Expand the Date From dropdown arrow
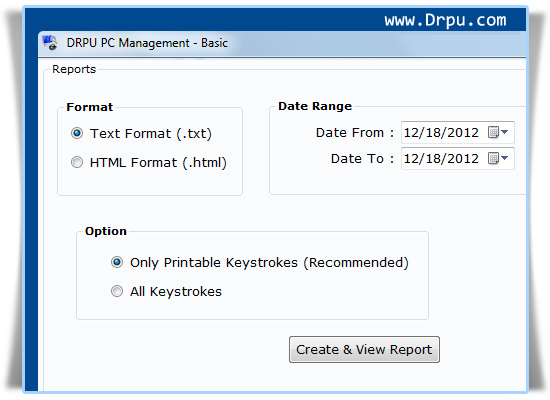This screenshot has height=400, width=550. [504, 132]
